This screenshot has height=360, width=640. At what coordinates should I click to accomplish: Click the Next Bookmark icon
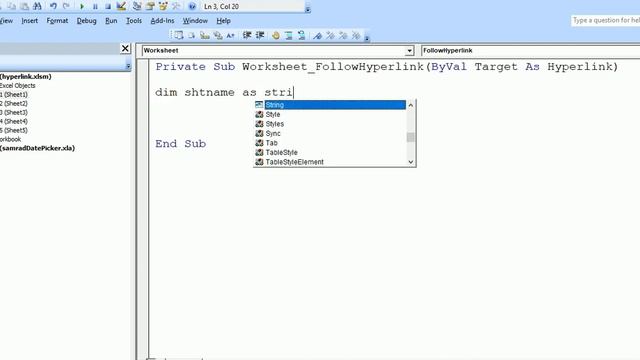[330, 36]
